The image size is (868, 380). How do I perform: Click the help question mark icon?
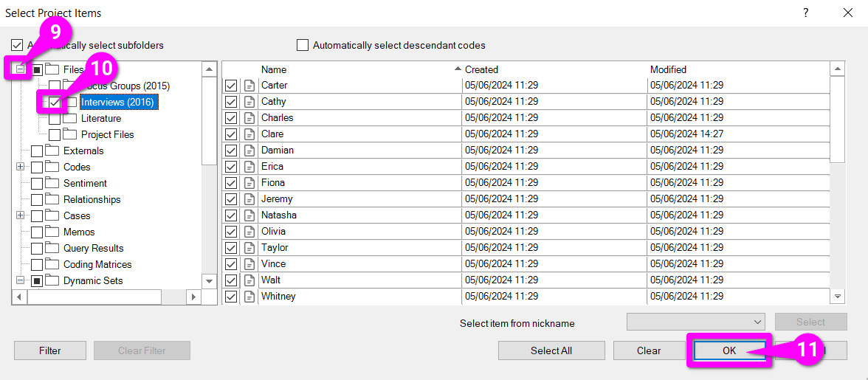805,13
